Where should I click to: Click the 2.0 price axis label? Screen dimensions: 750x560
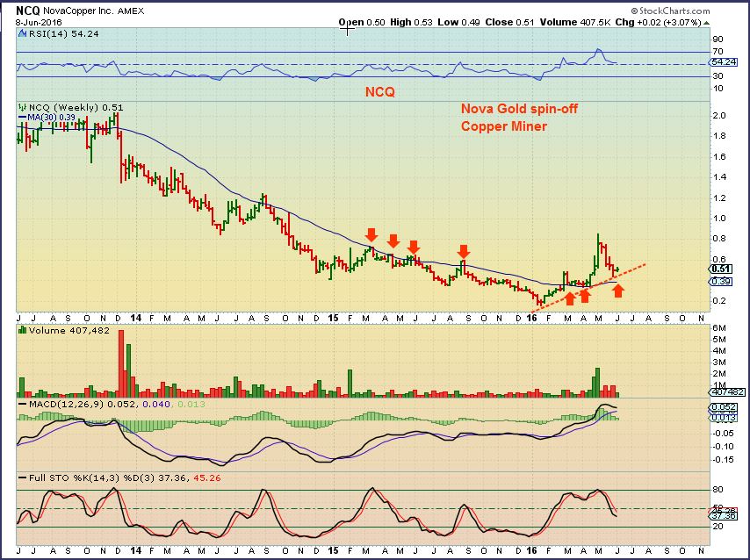[x=719, y=116]
